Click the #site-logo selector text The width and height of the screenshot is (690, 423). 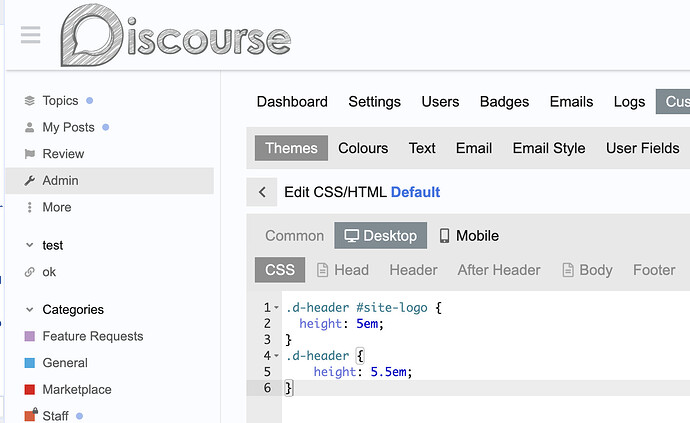tap(392, 308)
